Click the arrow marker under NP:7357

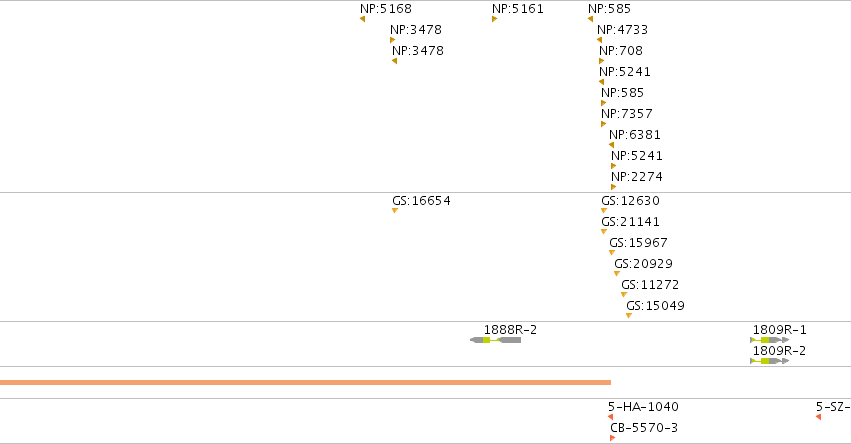click(x=604, y=124)
